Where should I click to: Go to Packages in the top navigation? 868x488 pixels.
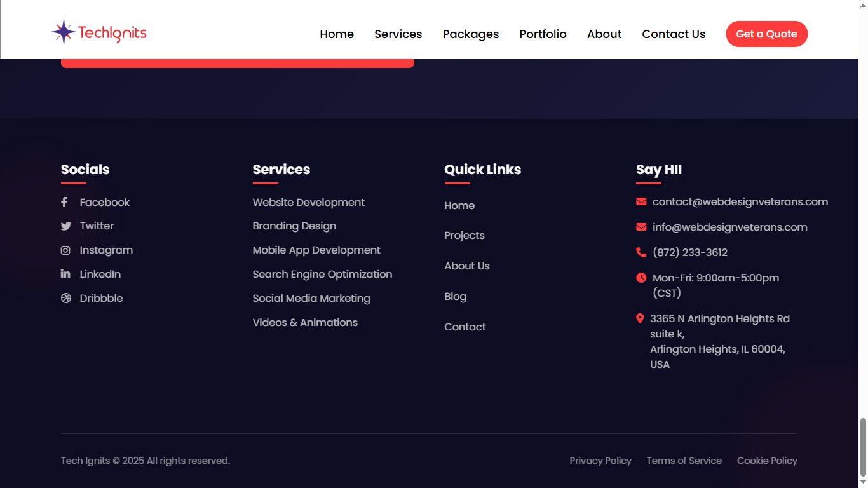click(x=470, y=34)
